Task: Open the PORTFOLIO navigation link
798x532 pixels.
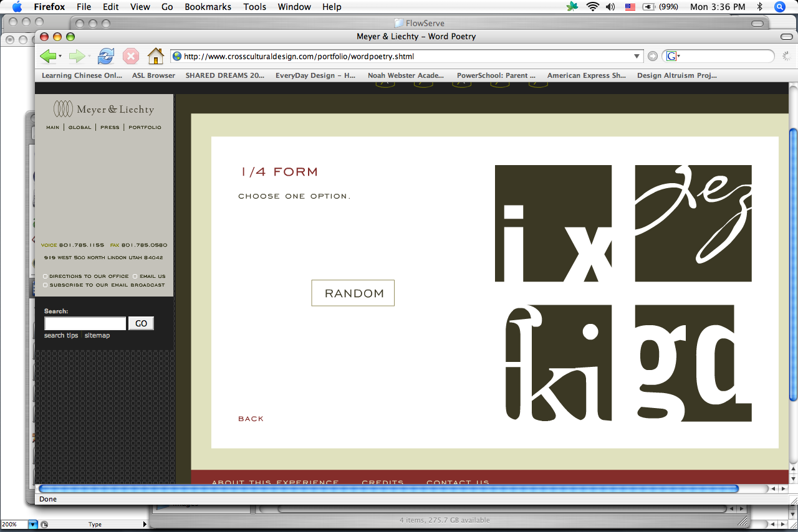Action: [x=145, y=127]
